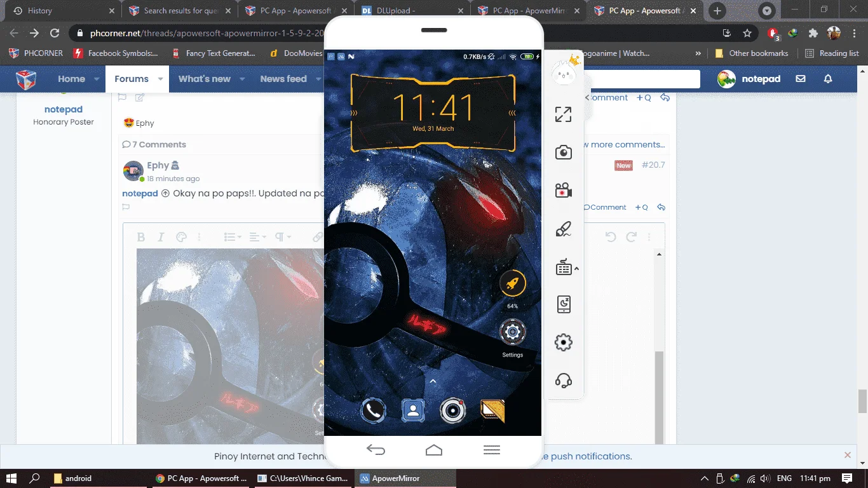Screen dimensions: 868x488
Task: Tap the yellow notes app on phone dock
Action: click(492, 411)
